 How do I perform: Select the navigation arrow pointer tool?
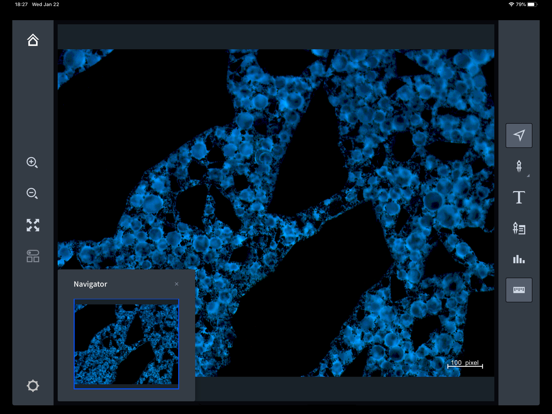click(519, 135)
